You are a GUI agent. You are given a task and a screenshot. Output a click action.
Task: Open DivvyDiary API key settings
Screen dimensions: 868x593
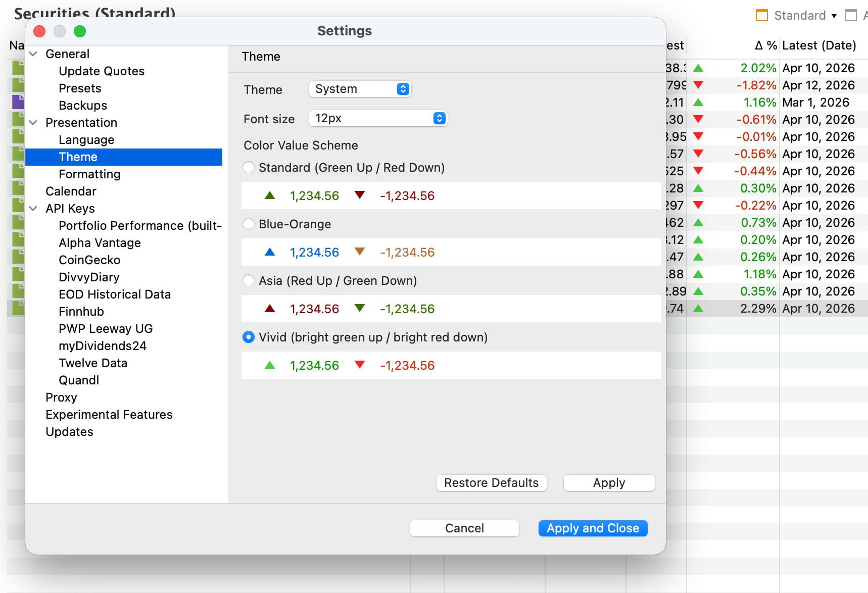(x=89, y=277)
